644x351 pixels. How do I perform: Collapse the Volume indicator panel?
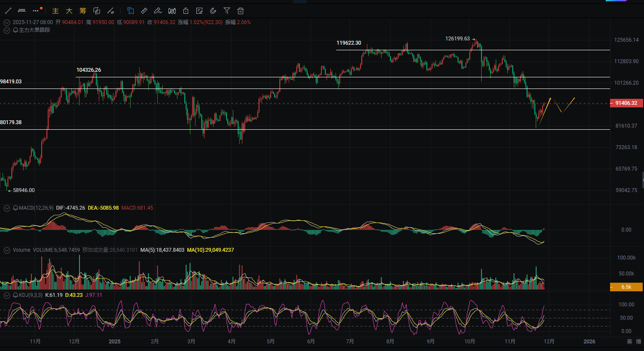pos(7,250)
